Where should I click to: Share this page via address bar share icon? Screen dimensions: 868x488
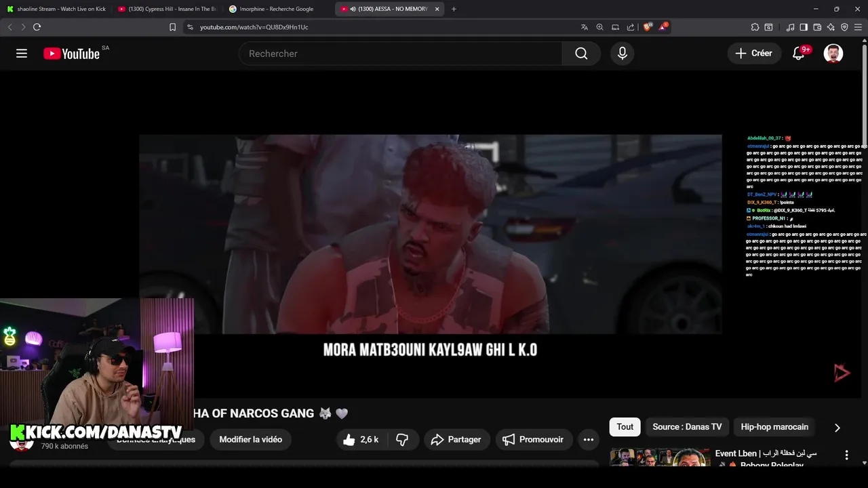click(x=631, y=27)
